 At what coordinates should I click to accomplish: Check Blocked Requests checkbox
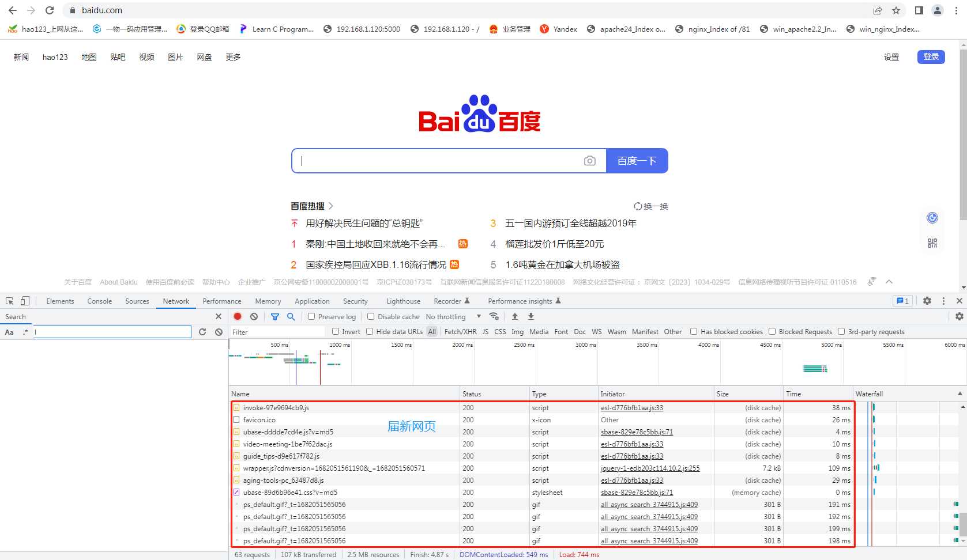[772, 331]
